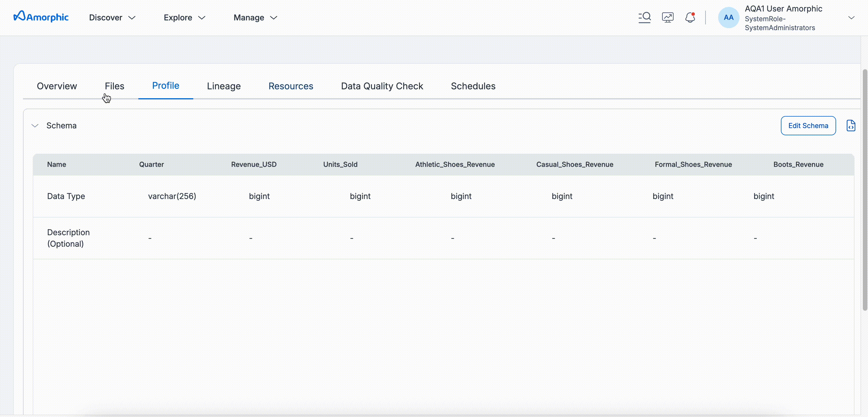The width and height of the screenshot is (868, 417).
Task: Click the Edit Schema button
Action: [x=808, y=126]
